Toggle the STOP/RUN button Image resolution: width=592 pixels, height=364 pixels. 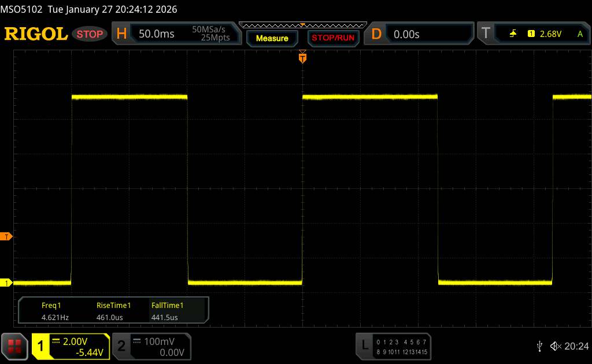click(x=332, y=38)
